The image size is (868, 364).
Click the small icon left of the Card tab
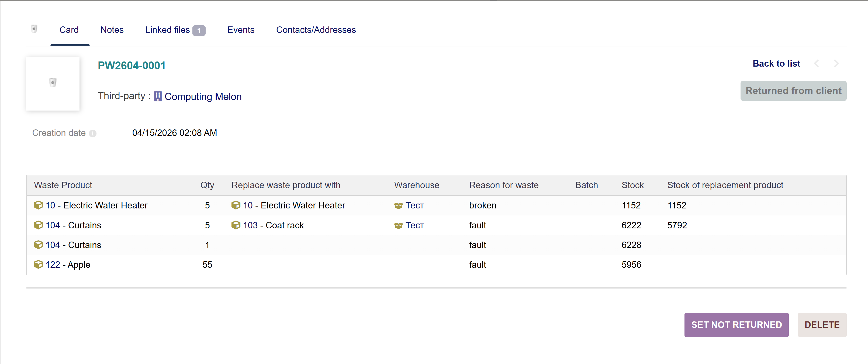(x=34, y=29)
